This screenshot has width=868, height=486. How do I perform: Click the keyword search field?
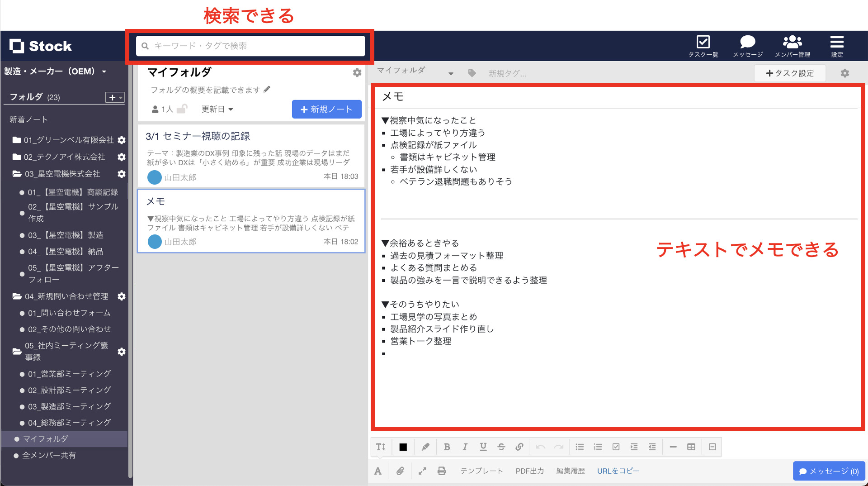pos(251,46)
